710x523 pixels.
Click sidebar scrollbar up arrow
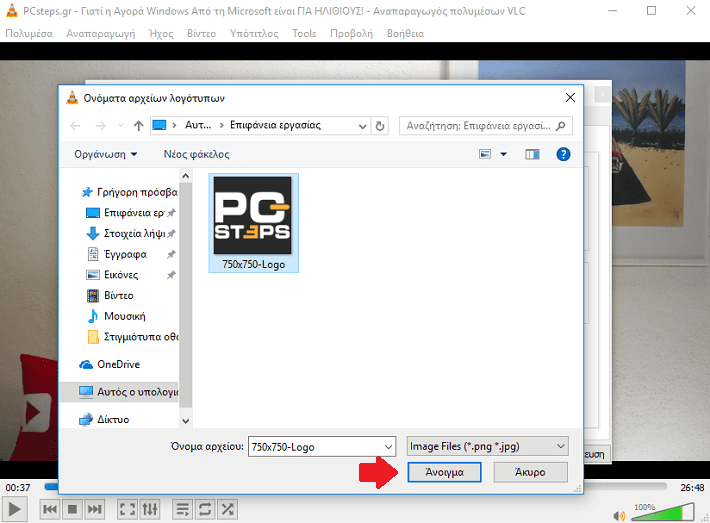coord(186,176)
